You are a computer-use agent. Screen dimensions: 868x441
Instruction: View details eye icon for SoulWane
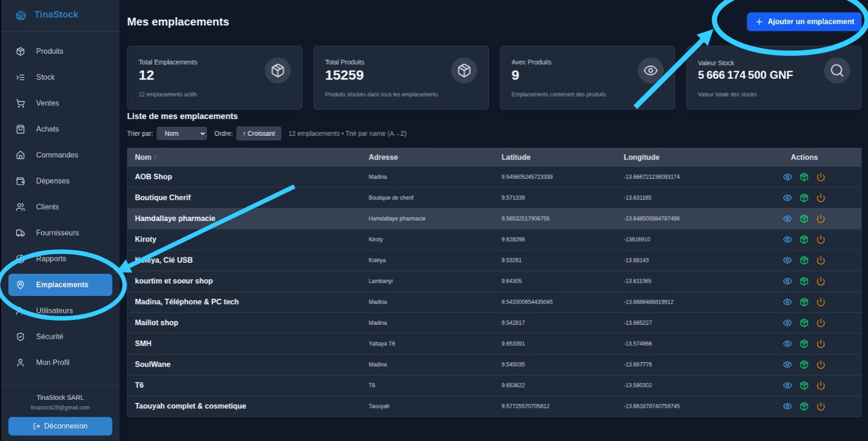click(787, 364)
